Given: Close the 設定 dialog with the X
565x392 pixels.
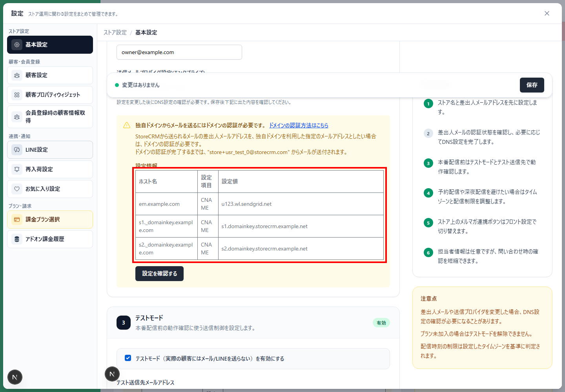Looking at the screenshot, I should coord(547,13).
